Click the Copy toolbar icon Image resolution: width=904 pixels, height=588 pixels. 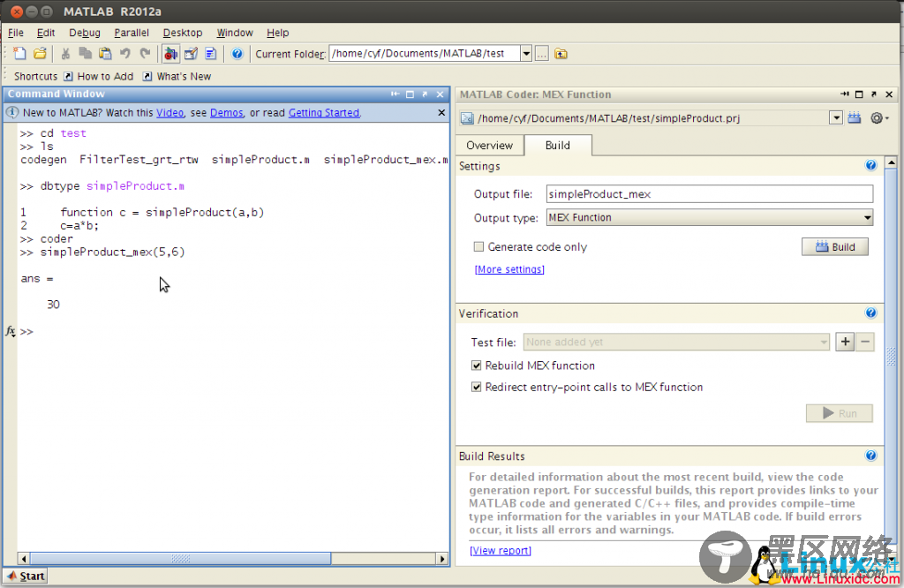[86, 54]
